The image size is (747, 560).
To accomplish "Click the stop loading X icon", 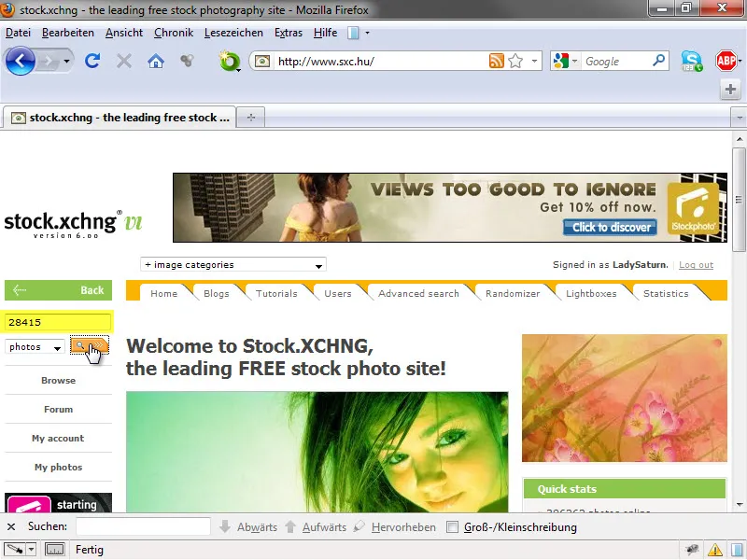I will (x=124, y=61).
